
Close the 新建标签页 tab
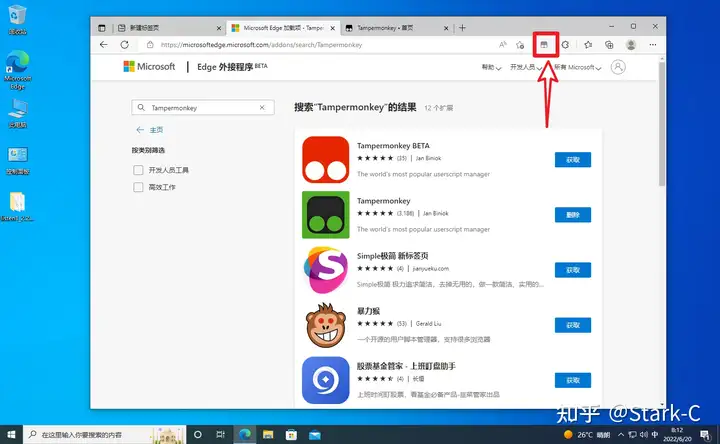pyautogui.click(x=219, y=28)
